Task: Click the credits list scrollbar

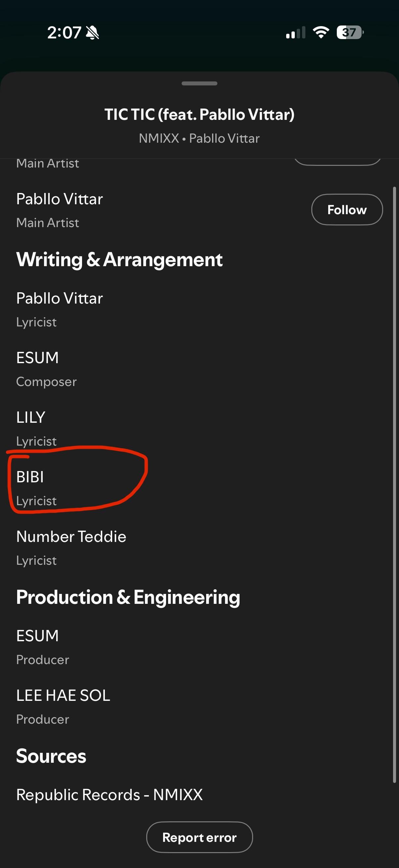Action: tap(394, 485)
